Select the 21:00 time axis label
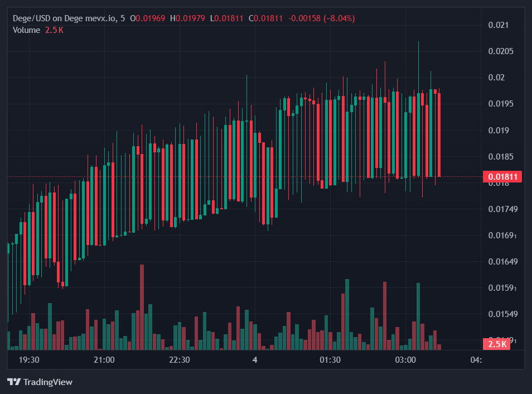Screen dimensions: 532x394 (x=104, y=360)
